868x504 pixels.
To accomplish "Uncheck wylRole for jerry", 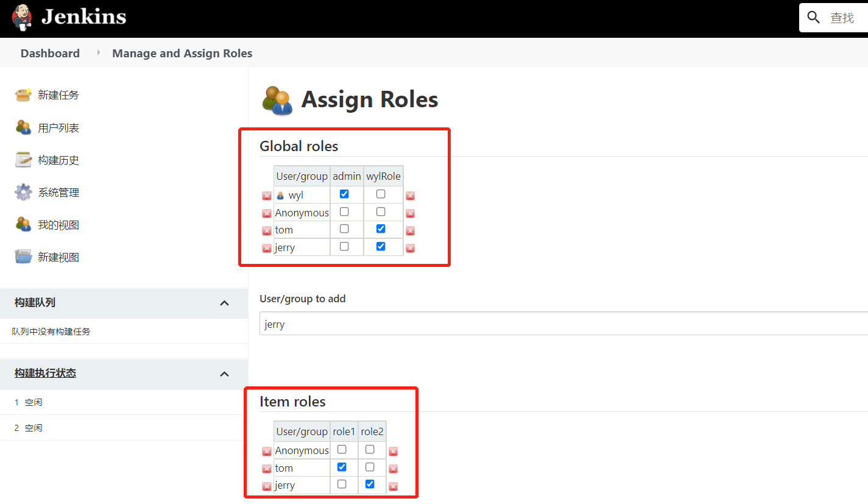I will pyautogui.click(x=381, y=246).
